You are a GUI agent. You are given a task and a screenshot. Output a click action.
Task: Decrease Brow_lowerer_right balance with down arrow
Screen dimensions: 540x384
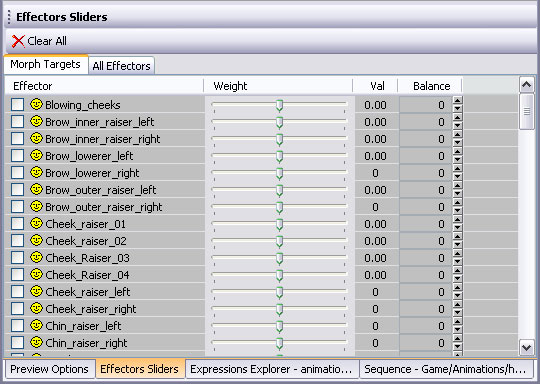[x=457, y=176]
